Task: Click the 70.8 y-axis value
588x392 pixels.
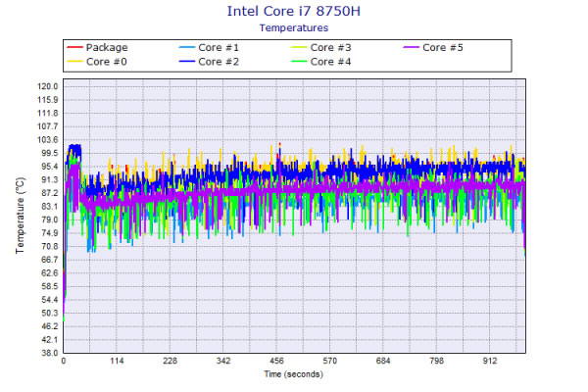Action: coord(50,246)
